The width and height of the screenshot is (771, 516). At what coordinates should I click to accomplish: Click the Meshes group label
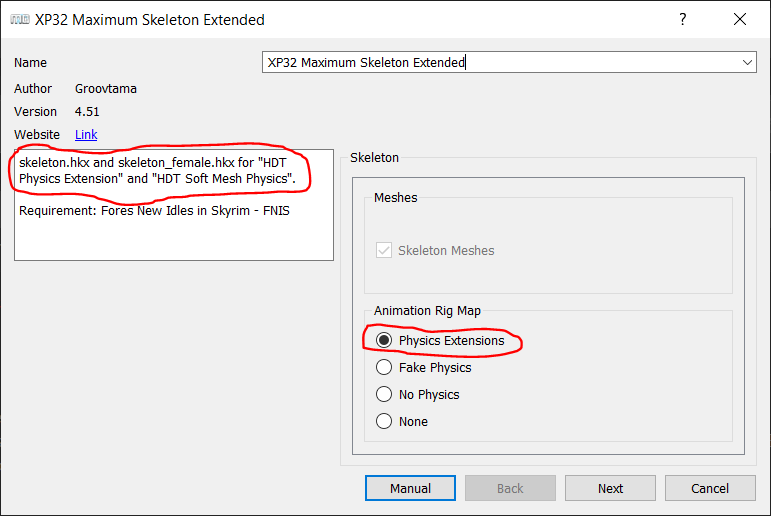pos(396,198)
